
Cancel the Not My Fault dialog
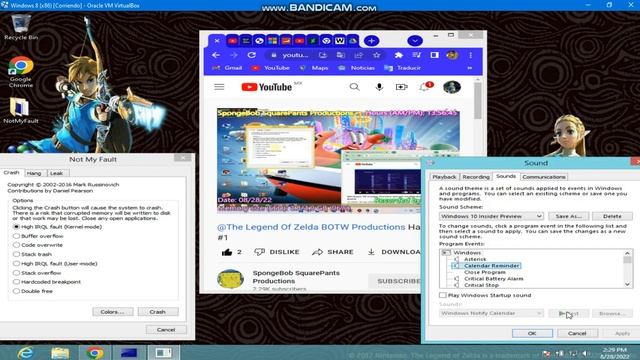pos(166,329)
